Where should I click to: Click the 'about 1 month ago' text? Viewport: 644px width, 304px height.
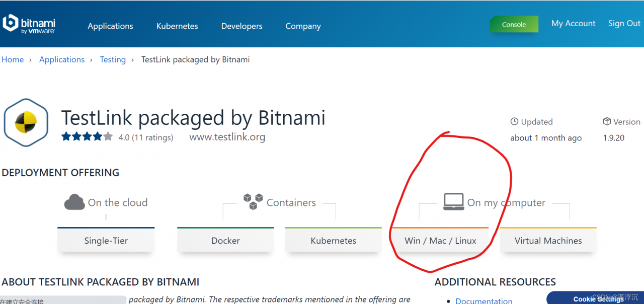[x=546, y=138]
